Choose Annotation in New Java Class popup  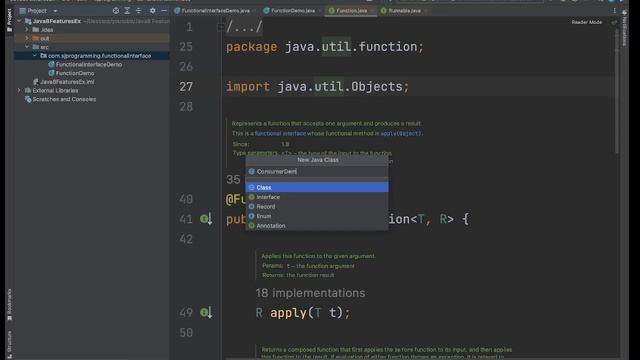tap(317, 225)
